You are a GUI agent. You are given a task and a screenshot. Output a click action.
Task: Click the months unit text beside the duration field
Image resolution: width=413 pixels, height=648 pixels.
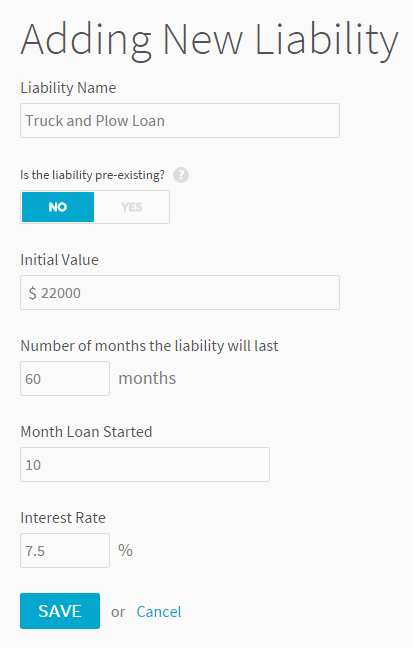click(x=147, y=379)
